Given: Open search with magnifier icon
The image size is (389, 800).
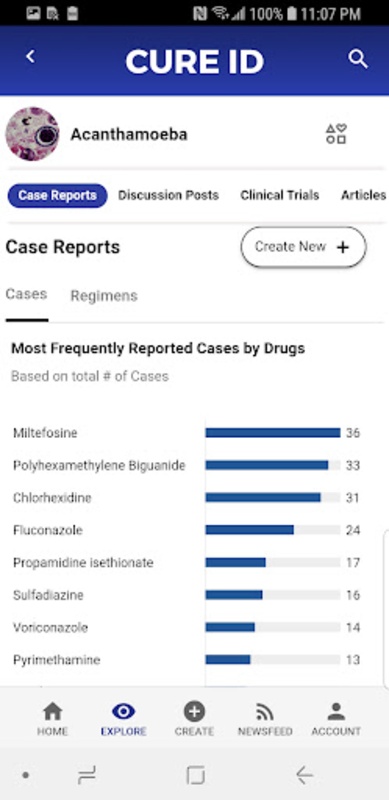Looking at the screenshot, I should pyautogui.click(x=358, y=59).
